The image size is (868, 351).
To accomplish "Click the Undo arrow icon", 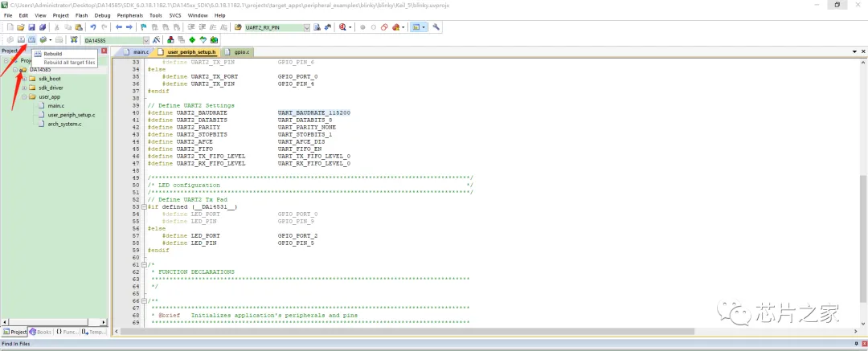I will [93, 27].
